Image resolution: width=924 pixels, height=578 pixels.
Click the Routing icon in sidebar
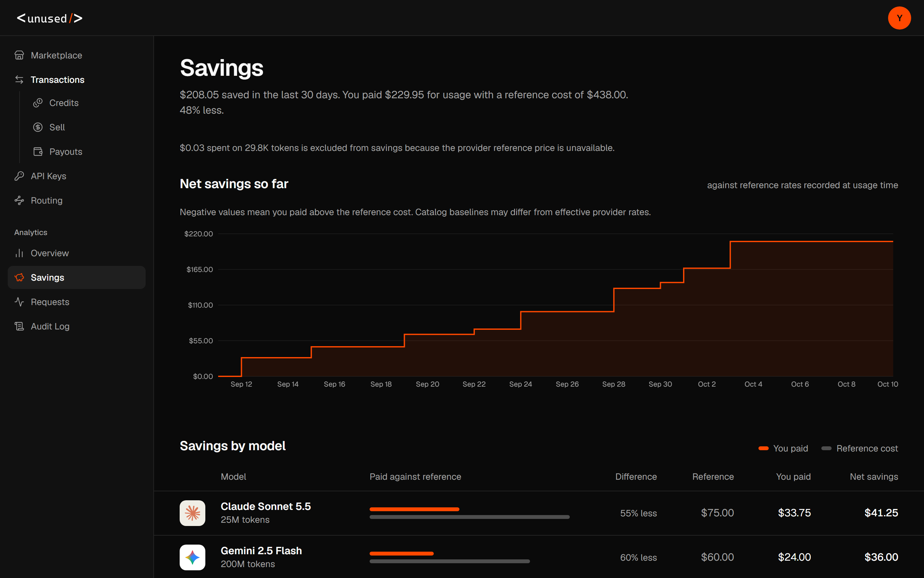coord(19,200)
